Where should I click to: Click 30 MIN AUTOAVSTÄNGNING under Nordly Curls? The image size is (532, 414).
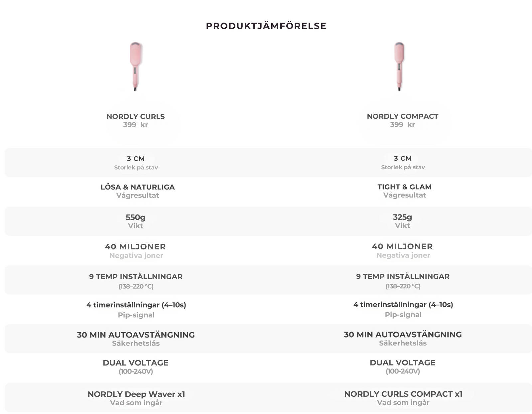click(136, 335)
